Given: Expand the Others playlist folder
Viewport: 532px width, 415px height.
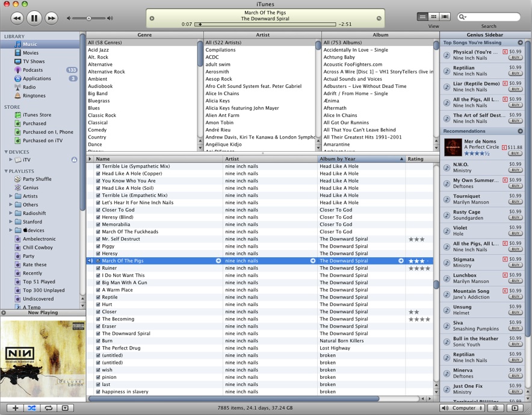Looking at the screenshot, I should pos(11,204).
